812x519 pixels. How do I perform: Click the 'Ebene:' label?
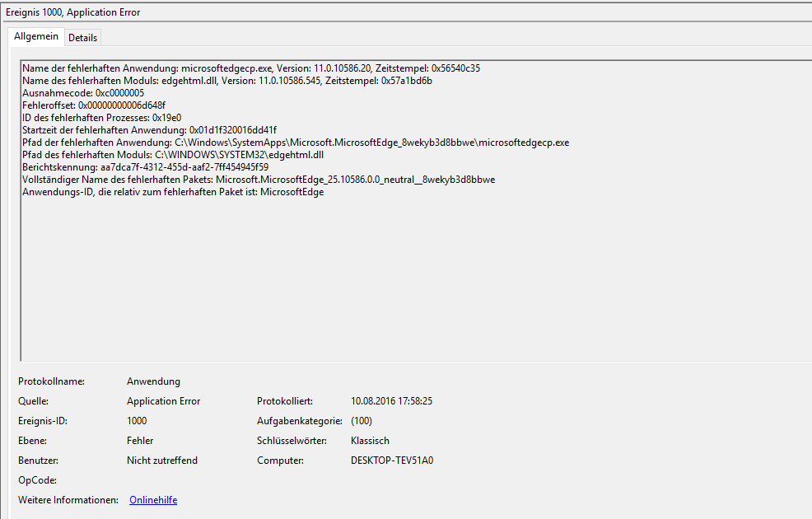33,440
